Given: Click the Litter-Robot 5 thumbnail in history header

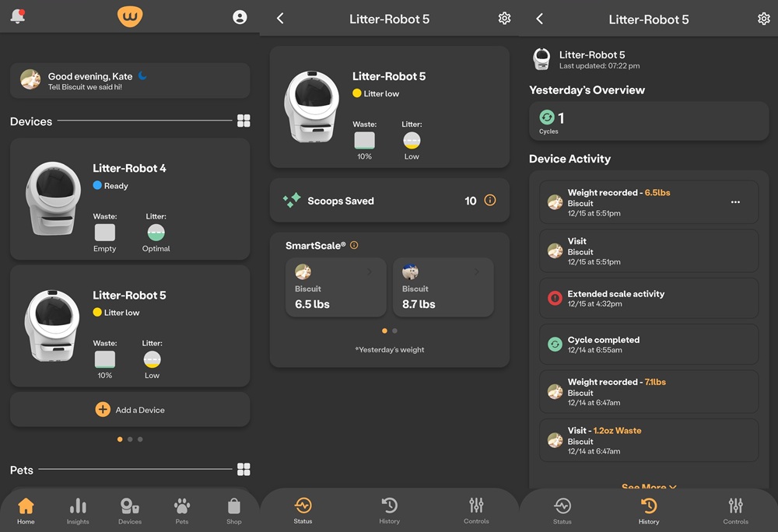Looking at the screenshot, I should pyautogui.click(x=541, y=59).
